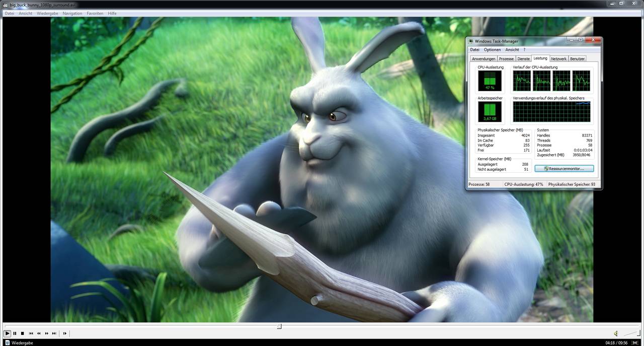Click the 'Insgesamt' 4024 memory row
The height and width of the screenshot is (346, 644).
[x=504, y=135]
